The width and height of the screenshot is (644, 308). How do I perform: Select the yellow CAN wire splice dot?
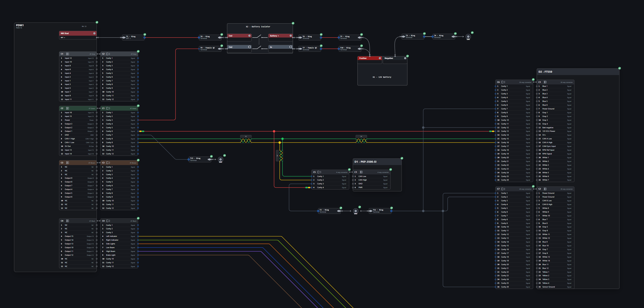[x=280, y=143]
